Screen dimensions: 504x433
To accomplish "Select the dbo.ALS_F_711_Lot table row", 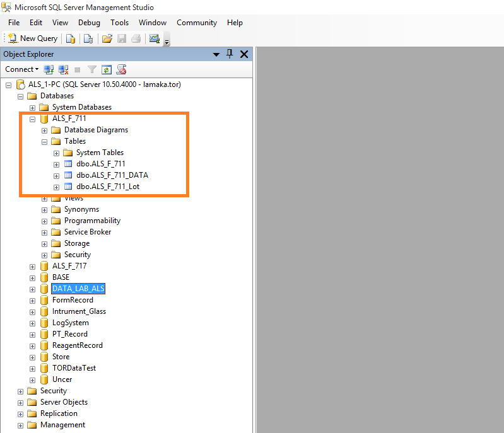I will point(108,187).
